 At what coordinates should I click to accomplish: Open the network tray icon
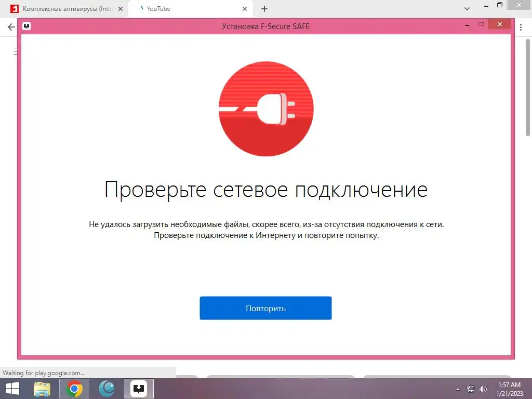click(471, 389)
